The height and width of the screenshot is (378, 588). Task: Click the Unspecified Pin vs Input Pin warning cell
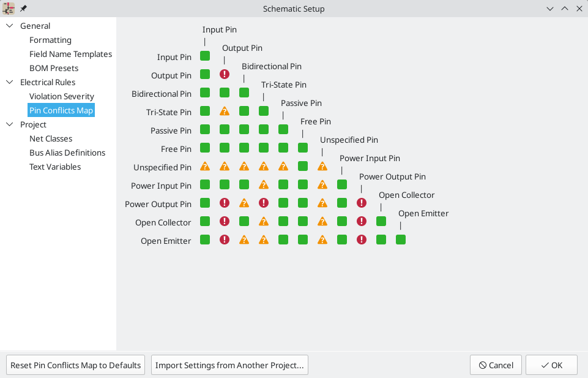pos(205,166)
